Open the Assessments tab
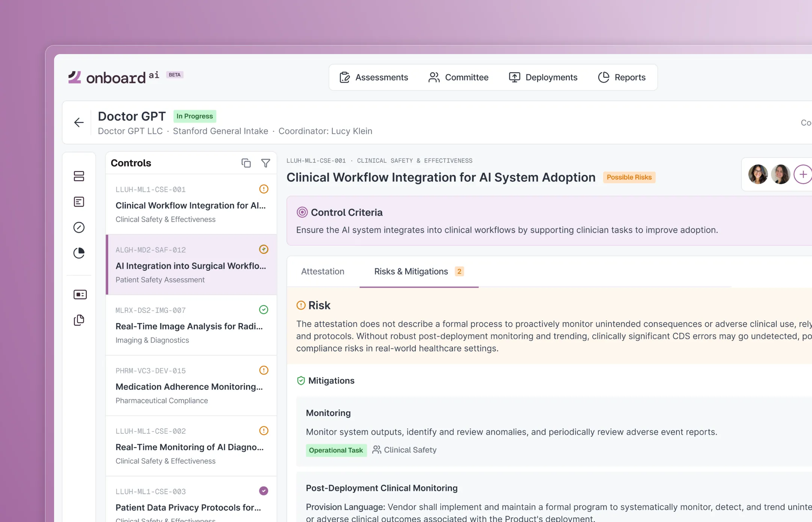Screen dimensions: 812x522 [374, 77]
